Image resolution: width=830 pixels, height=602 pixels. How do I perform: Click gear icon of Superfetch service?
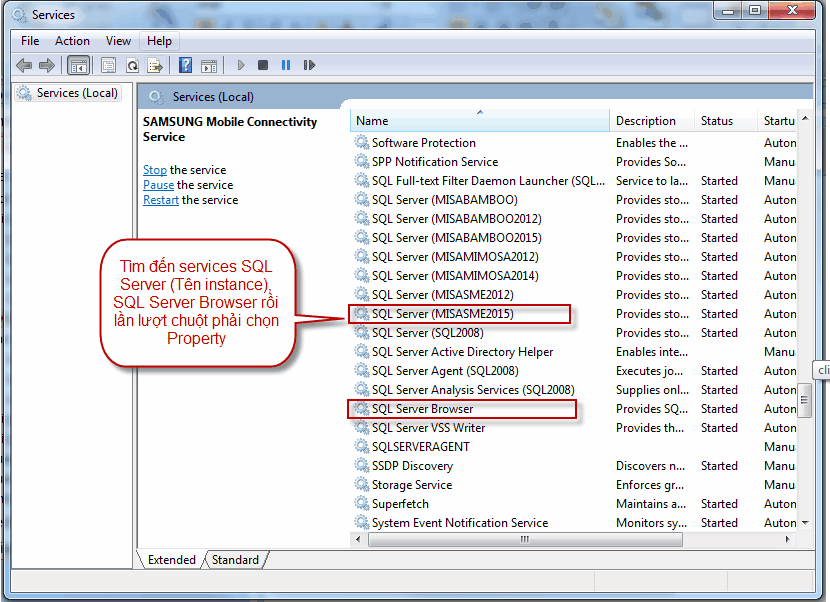[x=362, y=504]
